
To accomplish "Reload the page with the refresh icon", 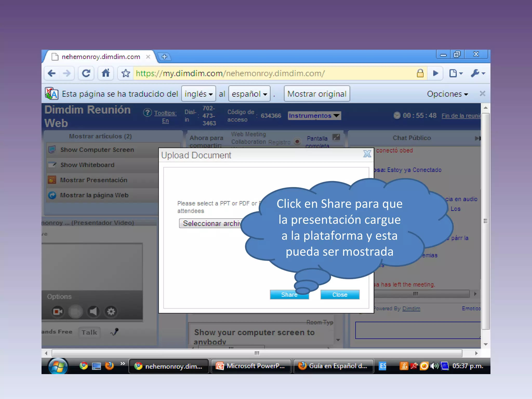I will (x=86, y=74).
